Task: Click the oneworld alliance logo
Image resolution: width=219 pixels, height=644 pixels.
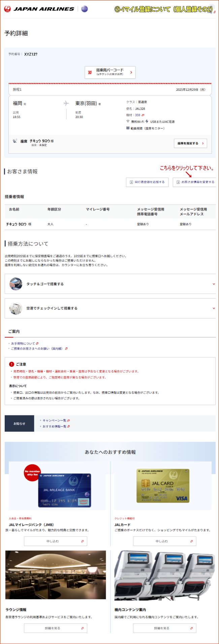Action: 85,9
